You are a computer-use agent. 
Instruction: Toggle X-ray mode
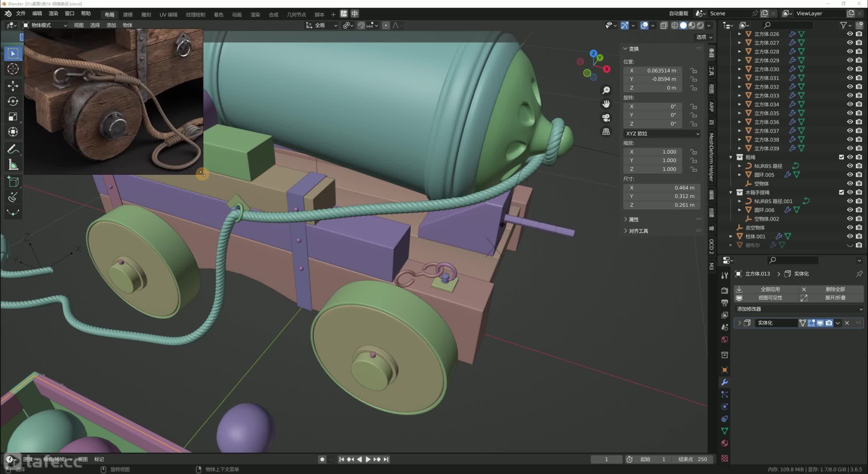(664, 25)
